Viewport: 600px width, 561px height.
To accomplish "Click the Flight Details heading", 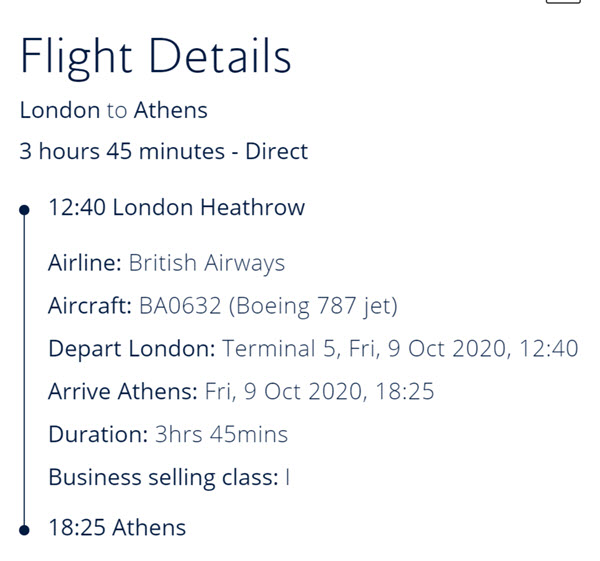I will 155,57.
